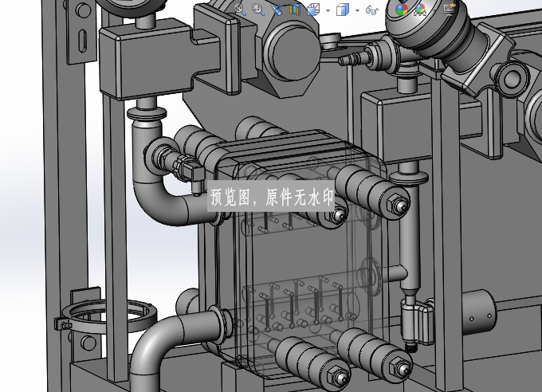Click the Zoom to Fit magnifier icon
This screenshot has width=542, height=392.
tap(240, 10)
